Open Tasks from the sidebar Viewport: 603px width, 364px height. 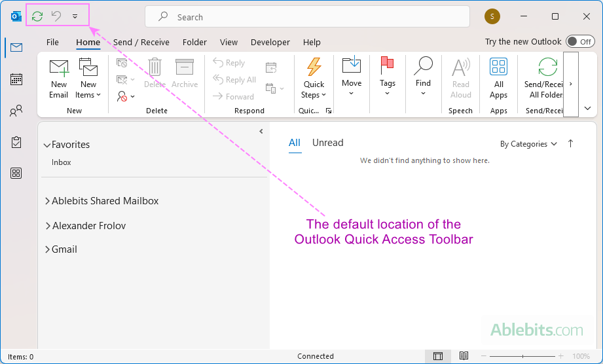(x=16, y=142)
